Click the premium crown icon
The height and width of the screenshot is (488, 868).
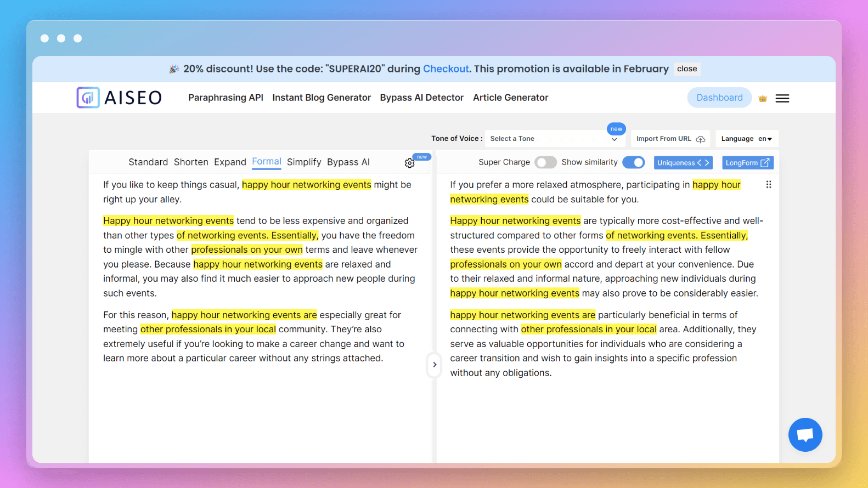pyautogui.click(x=762, y=99)
